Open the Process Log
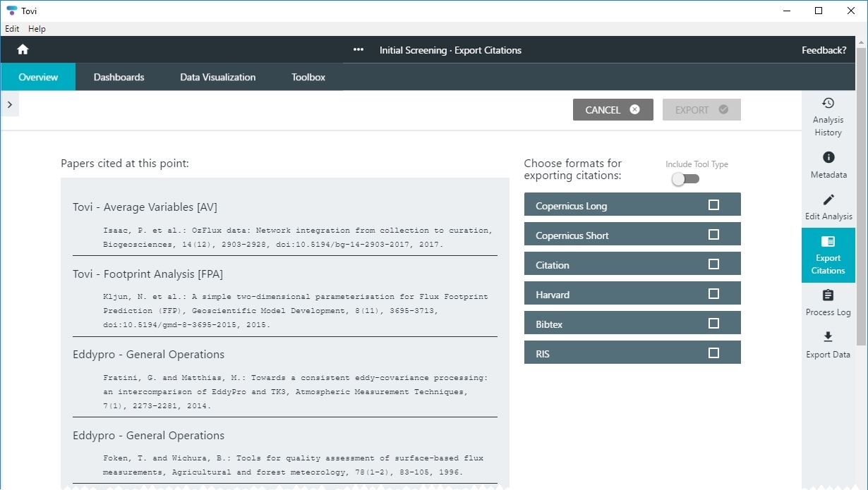This screenshot has height=490, width=868. (x=828, y=302)
